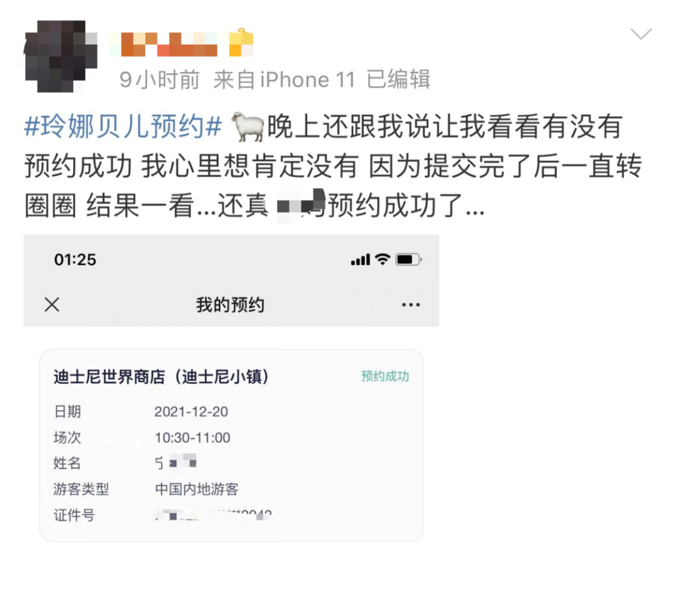This screenshot has width=675, height=616.
Task: Select the 10:30-11:00 session time
Action: click(x=192, y=437)
